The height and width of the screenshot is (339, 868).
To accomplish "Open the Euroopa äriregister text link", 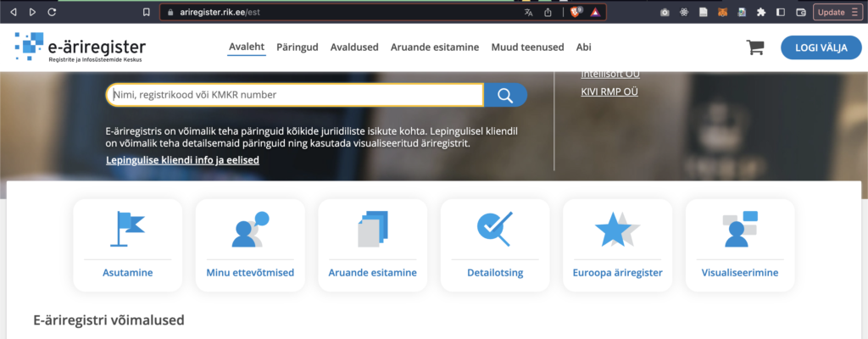I will click(618, 273).
